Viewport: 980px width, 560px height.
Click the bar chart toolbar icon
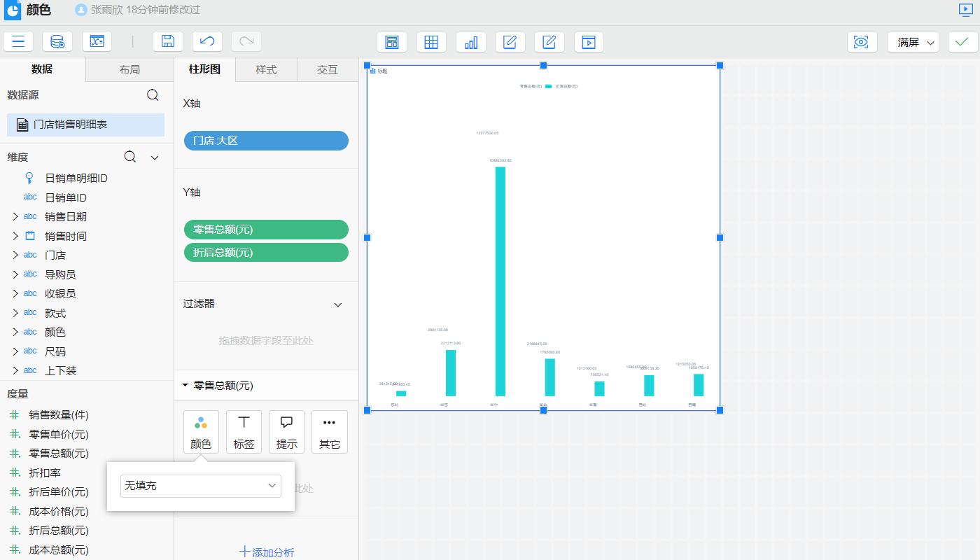(x=471, y=42)
